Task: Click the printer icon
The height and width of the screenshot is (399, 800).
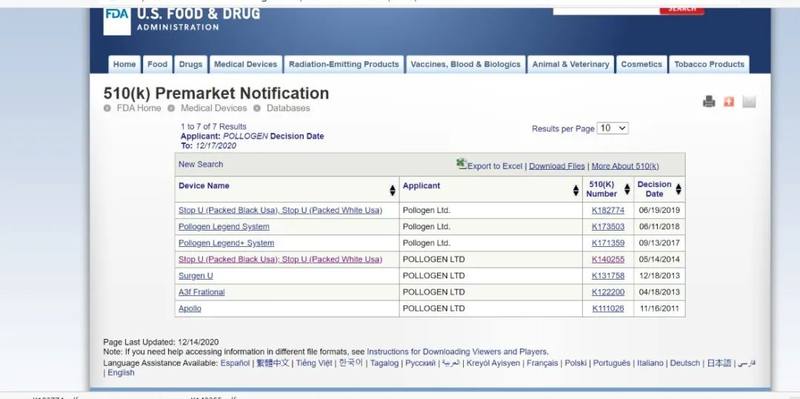Action: click(709, 102)
